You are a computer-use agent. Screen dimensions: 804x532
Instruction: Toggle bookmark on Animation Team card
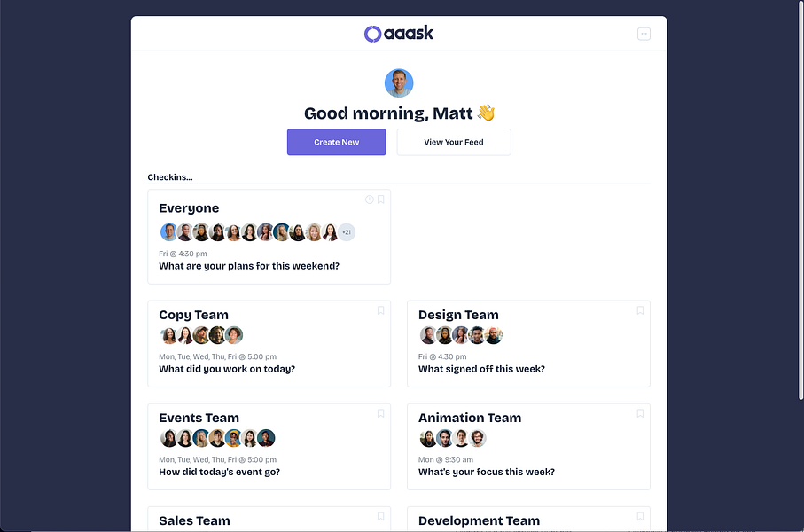pos(640,413)
